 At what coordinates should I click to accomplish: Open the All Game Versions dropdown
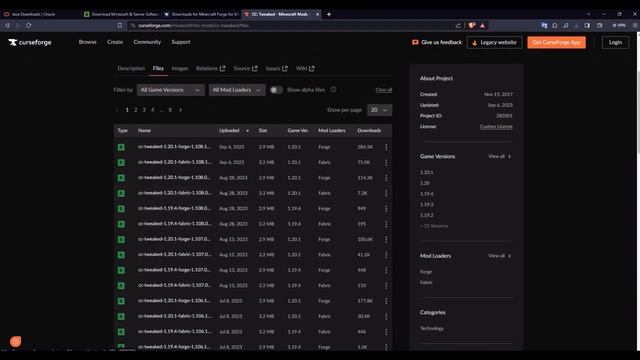click(x=171, y=90)
